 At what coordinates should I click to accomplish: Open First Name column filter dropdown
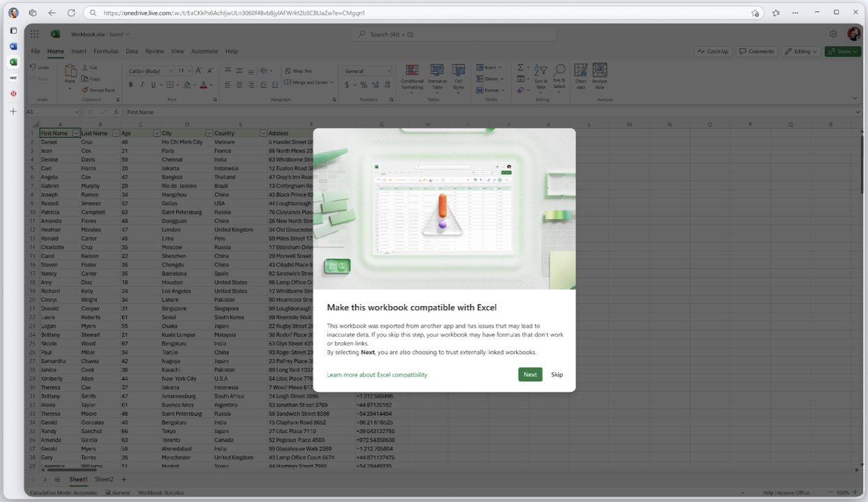click(76, 133)
